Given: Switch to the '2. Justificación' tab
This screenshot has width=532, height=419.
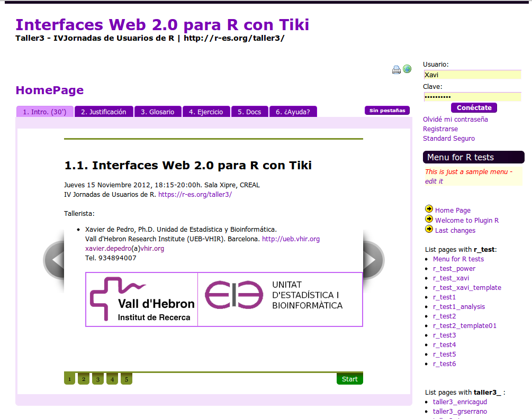Looking at the screenshot, I should click(x=104, y=112).
